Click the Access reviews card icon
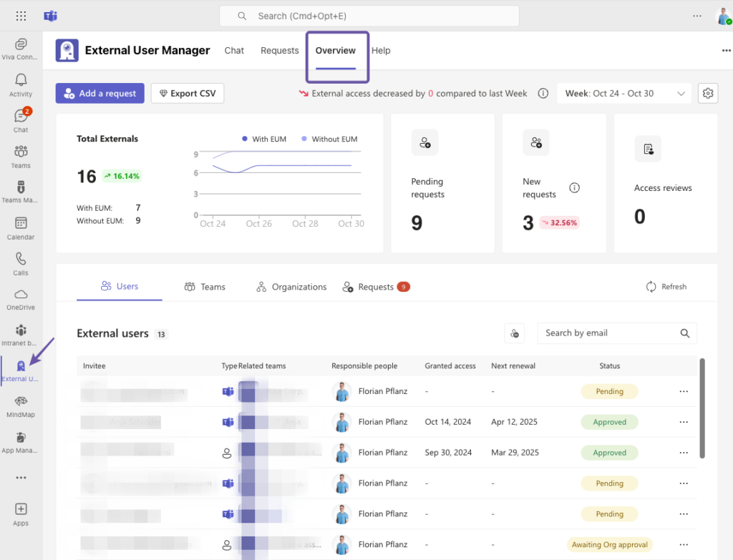The height and width of the screenshot is (560, 733). tap(648, 149)
